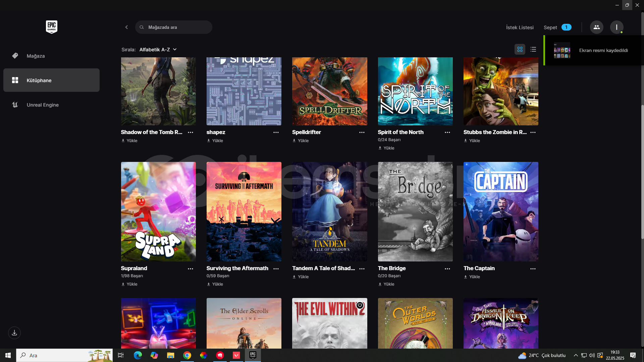Launch Microsoft Edge from taskbar
Viewport: 644px width, 362px height.
pyautogui.click(x=138, y=355)
